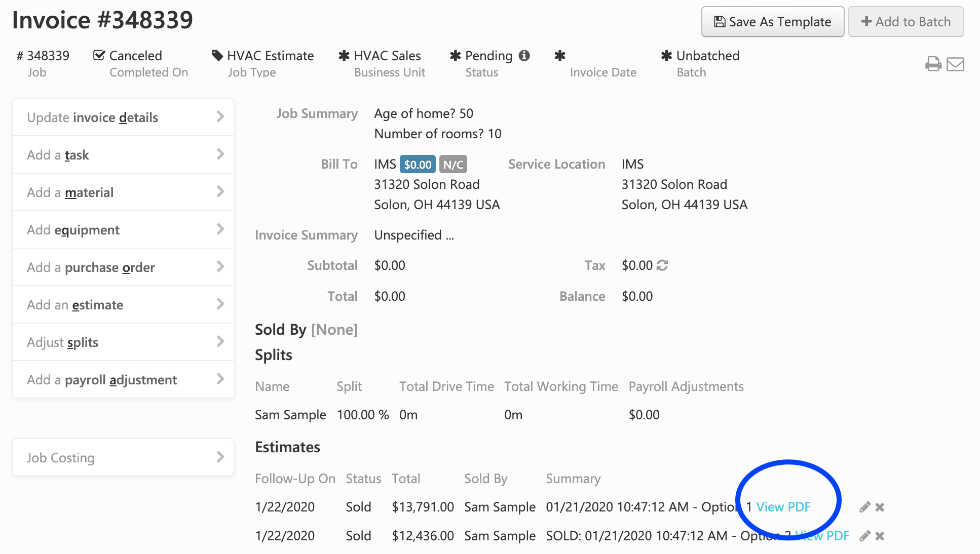This screenshot has height=554, width=980.
Task: Expand Adjust splits chevron
Action: point(220,341)
